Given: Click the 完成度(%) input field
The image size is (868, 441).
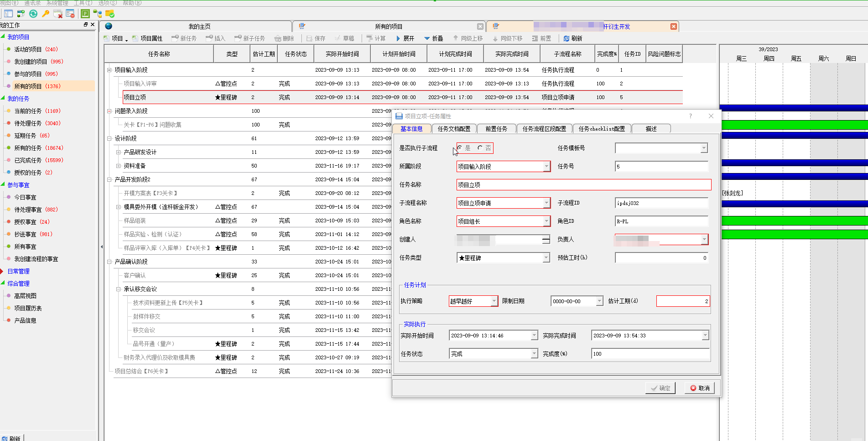Looking at the screenshot, I should click(650, 354).
